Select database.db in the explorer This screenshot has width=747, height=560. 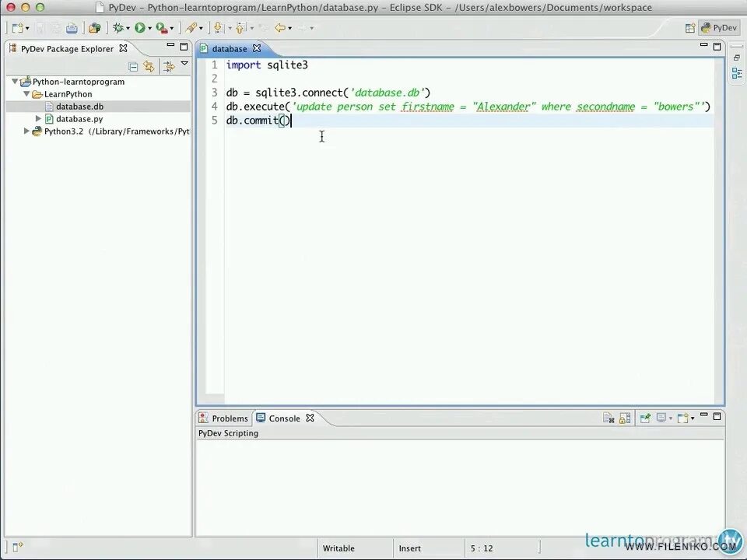pos(79,107)
